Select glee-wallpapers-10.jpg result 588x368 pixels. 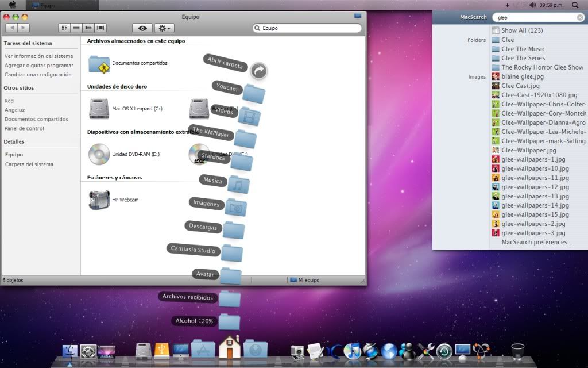coord(535,168)
